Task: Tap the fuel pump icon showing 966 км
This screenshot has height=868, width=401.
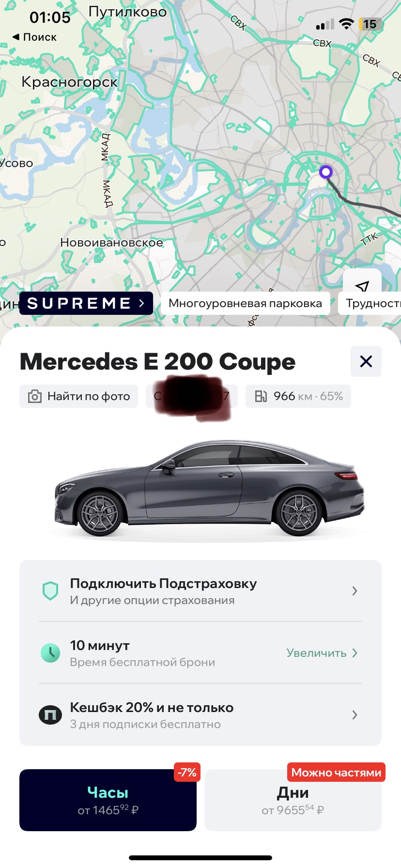Action: pyautogui.click(x=261, y=396)
